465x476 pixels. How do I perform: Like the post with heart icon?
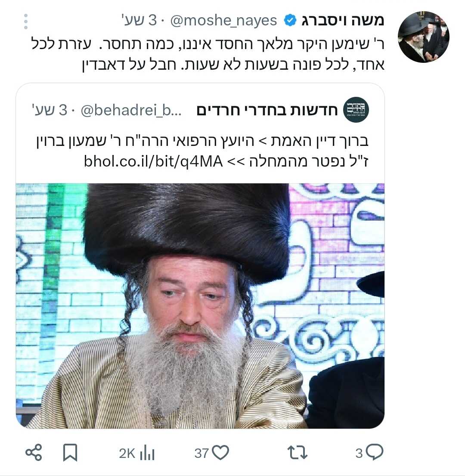pyautogui.click(x=220, y=453)
